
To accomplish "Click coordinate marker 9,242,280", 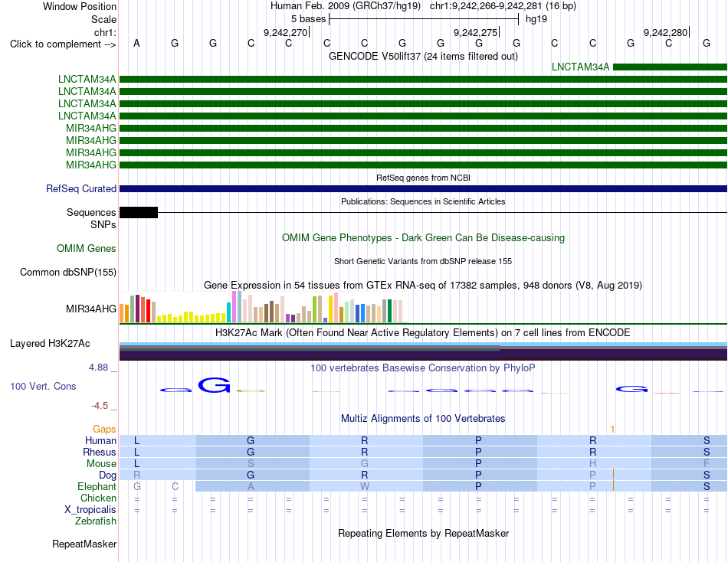I will click(x=665, y=32).
